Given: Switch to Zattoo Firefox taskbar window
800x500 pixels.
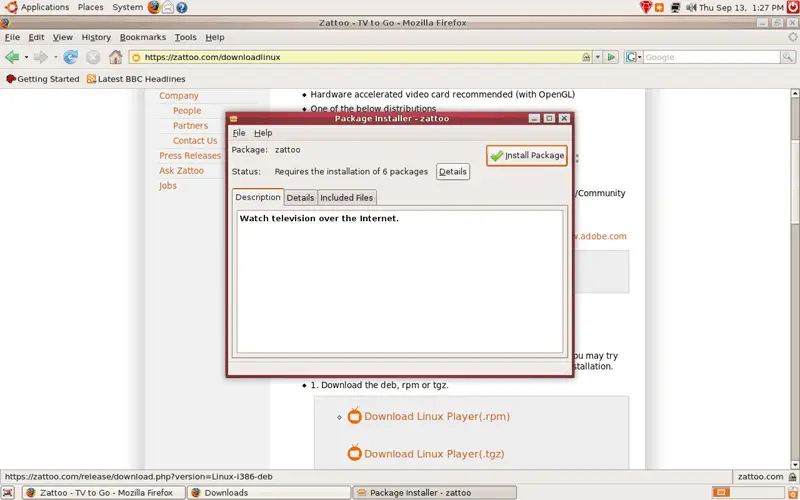Looking at the screenshot, I should click(x=104, y=493).
